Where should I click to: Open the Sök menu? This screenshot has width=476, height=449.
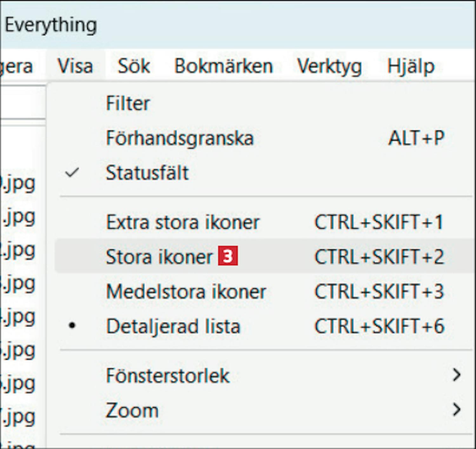(x=134, y=66)
